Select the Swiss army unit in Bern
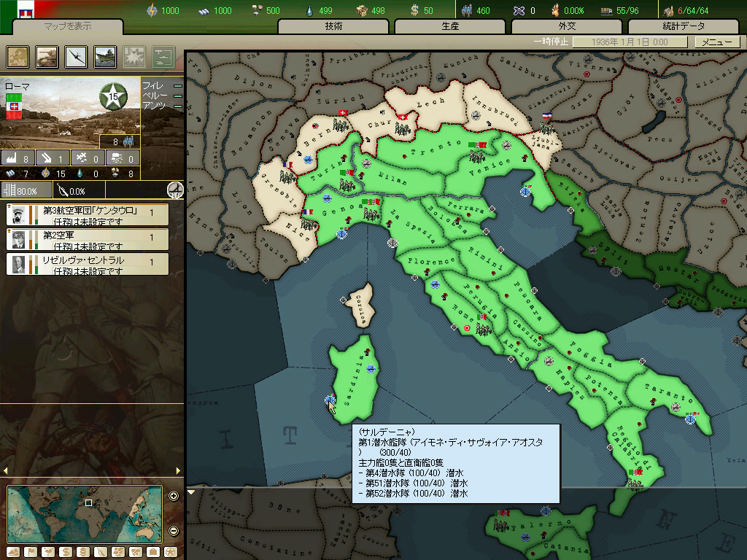This screenshot has height=560, width=747. pos(340,125)
